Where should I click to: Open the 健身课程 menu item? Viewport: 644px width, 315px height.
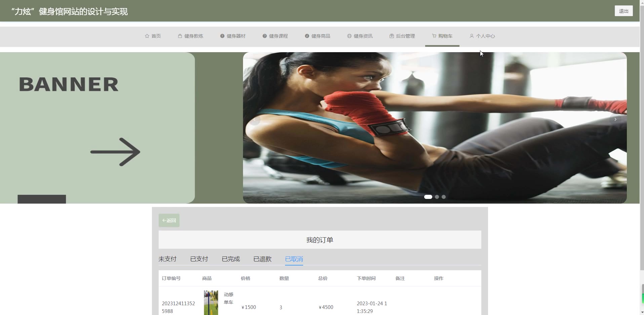(x=275, y=36)
